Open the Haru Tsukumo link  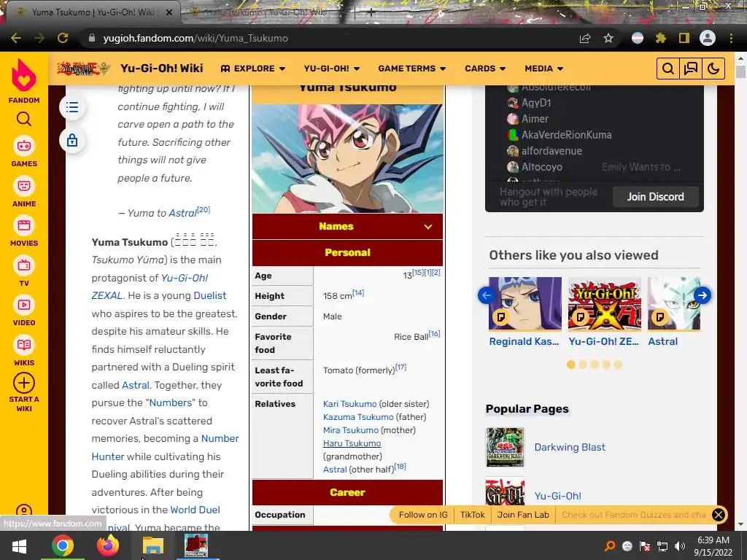(352, 443)
